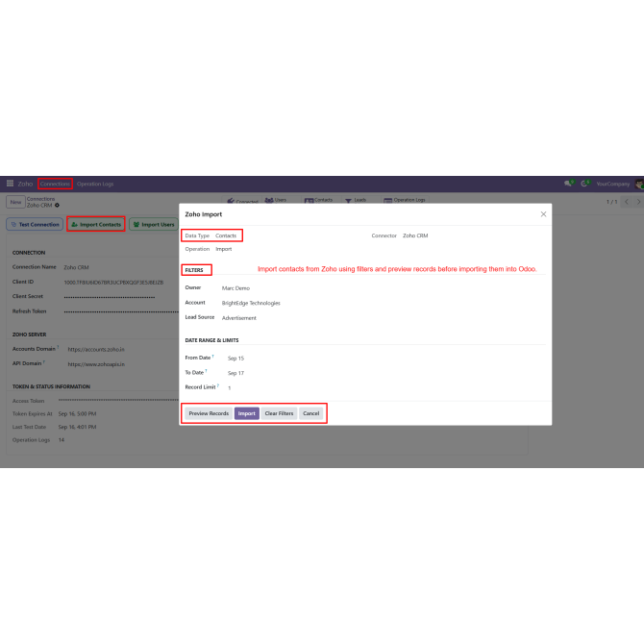Click the From Date help tooltip mark

coord(212,356)
